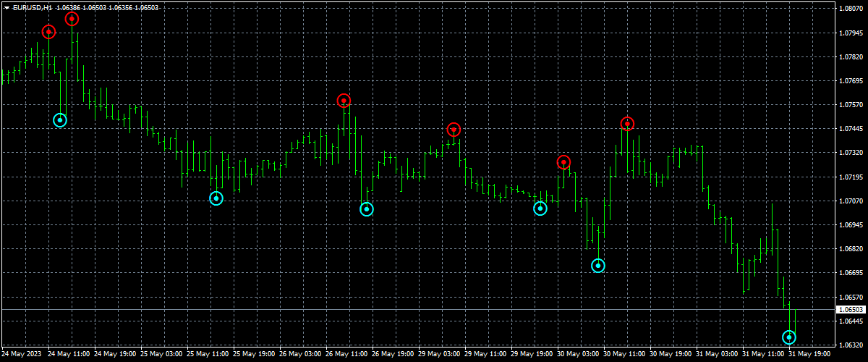Select red marker at 30 May 03:00 near 1.07320

(563, 162)
